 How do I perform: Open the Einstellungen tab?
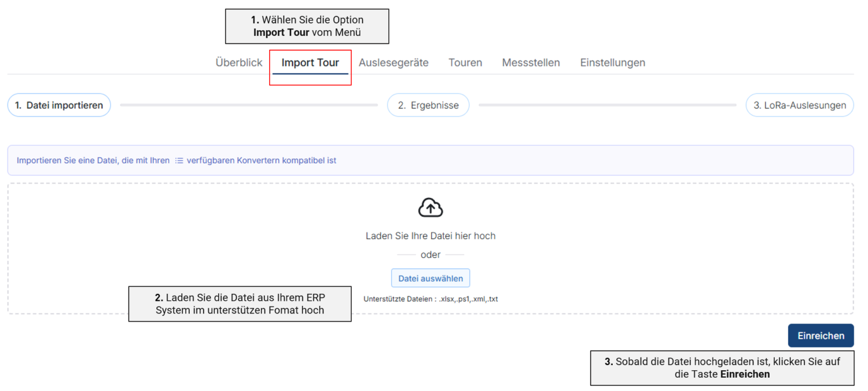tap(612, 62)
